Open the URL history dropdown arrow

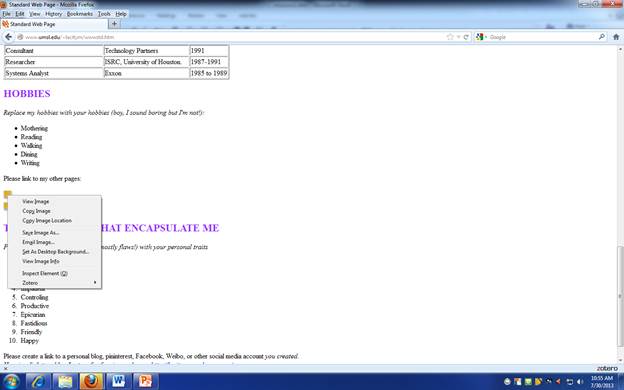pos(458,37)
